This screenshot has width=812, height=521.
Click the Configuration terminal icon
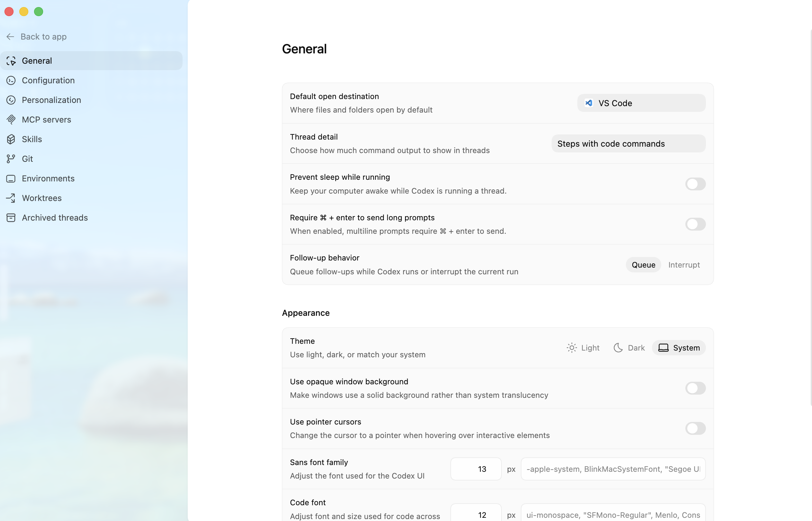point(11,80)
